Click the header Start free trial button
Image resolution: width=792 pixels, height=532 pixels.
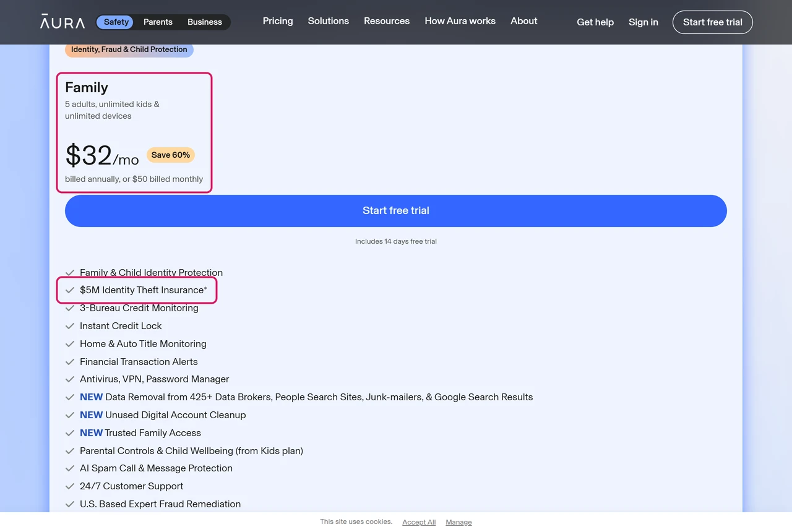point(713,22)
